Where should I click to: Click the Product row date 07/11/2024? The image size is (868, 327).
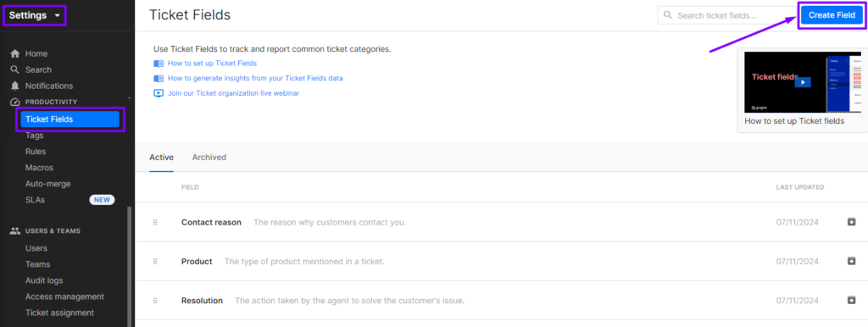point(797,261)
